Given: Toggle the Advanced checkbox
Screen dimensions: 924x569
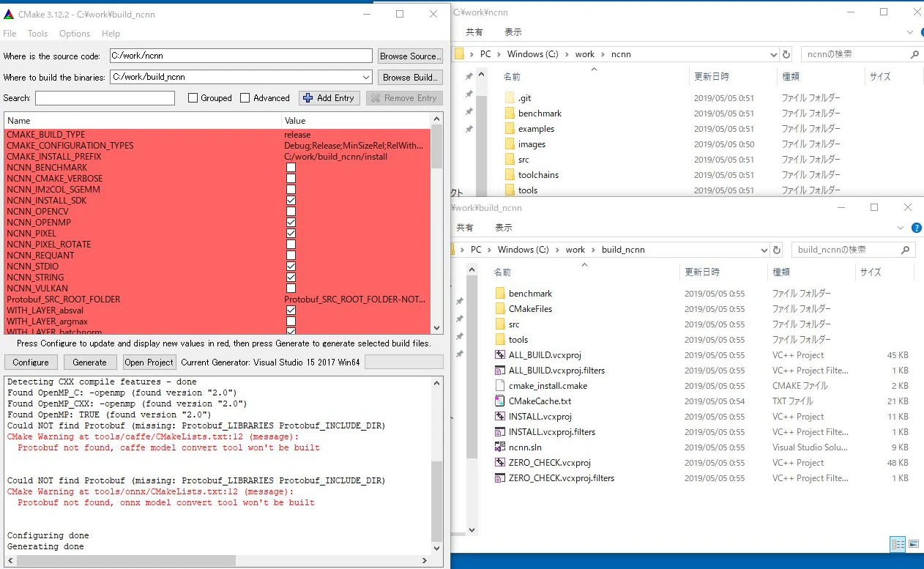Looking at the screenshot, I should pos(245,98).
